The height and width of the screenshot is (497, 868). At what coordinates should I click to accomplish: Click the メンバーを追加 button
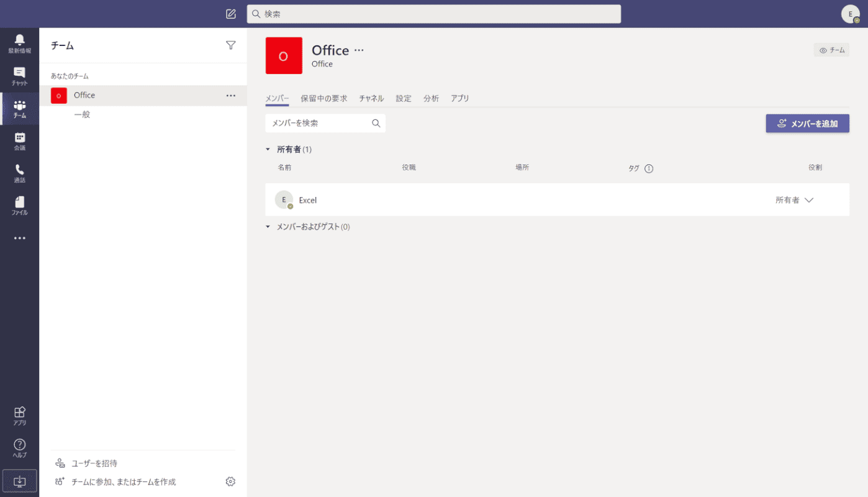[x=807, y=124]
